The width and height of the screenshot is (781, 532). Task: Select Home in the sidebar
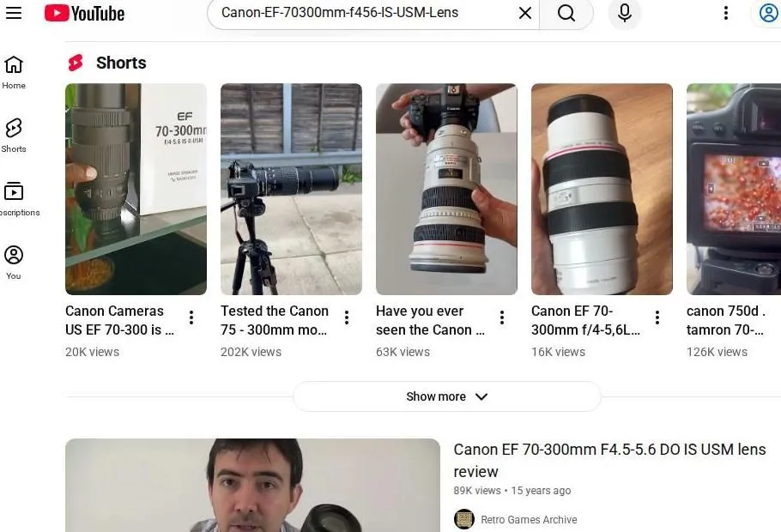coord(14,73)
